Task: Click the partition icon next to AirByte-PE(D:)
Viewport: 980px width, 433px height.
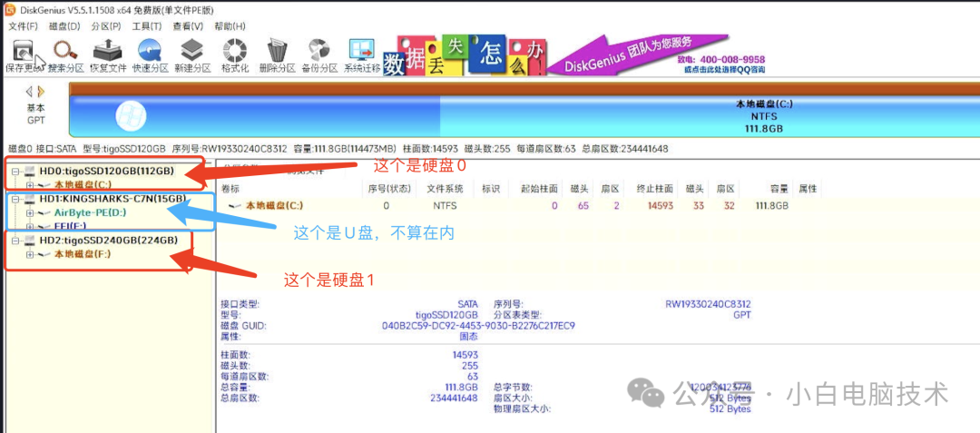Action: (44, 213)
